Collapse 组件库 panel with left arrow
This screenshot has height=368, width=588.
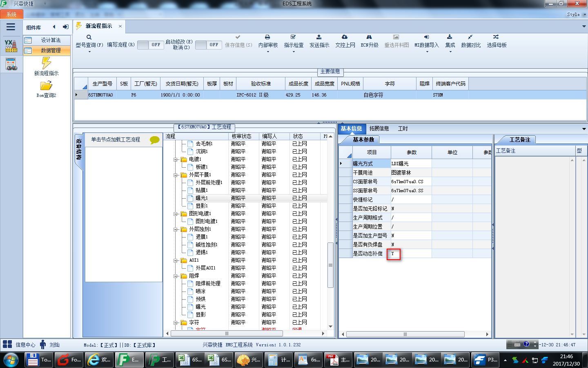click(x=54, y=27)
